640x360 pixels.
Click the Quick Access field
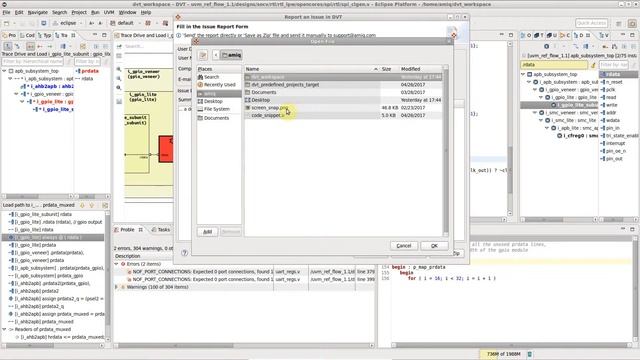pyautogui.click(x=591, y=23)
